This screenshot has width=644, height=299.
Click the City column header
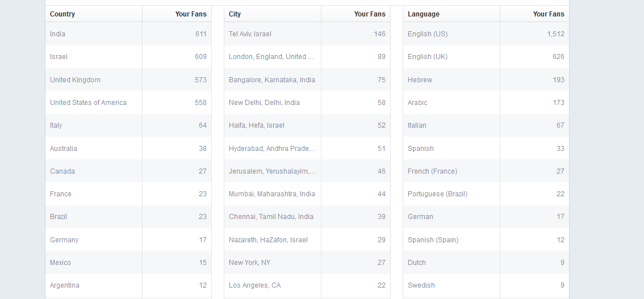(x=235, y=14)
